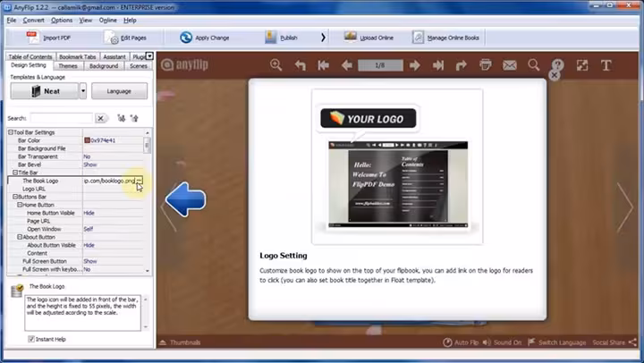The image size is (644, 363).
Task: Toggle the Instant Help checkbox
Action: point(31,339)
